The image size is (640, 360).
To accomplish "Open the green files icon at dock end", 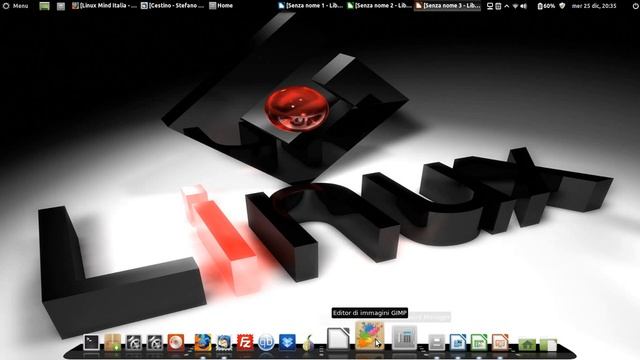I will pos(548,344).
